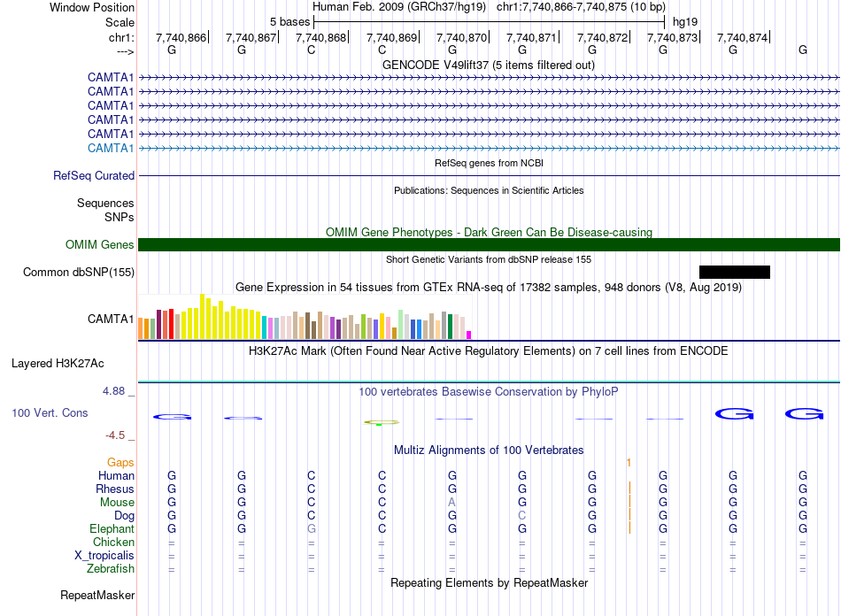
Task: Open the OMIM Genes track label
Action: click(100, 244)
